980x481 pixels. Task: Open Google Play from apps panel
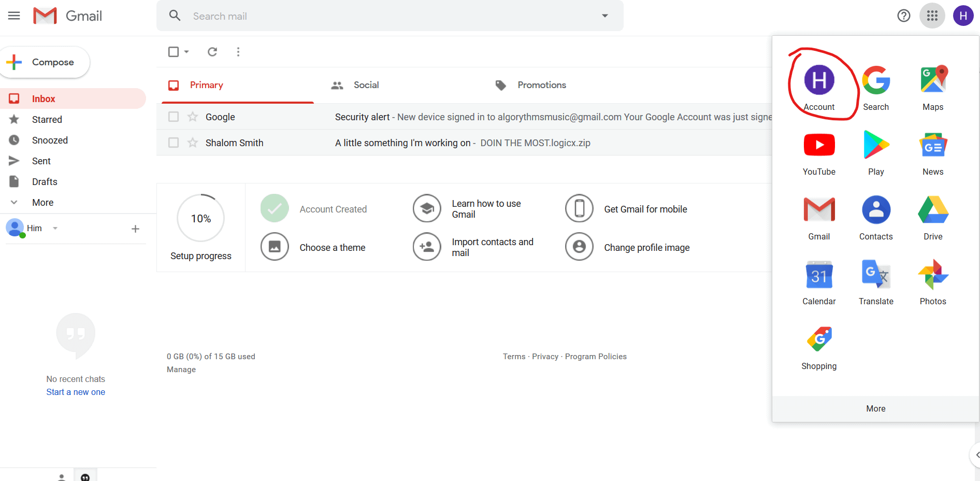coord(876,152)
